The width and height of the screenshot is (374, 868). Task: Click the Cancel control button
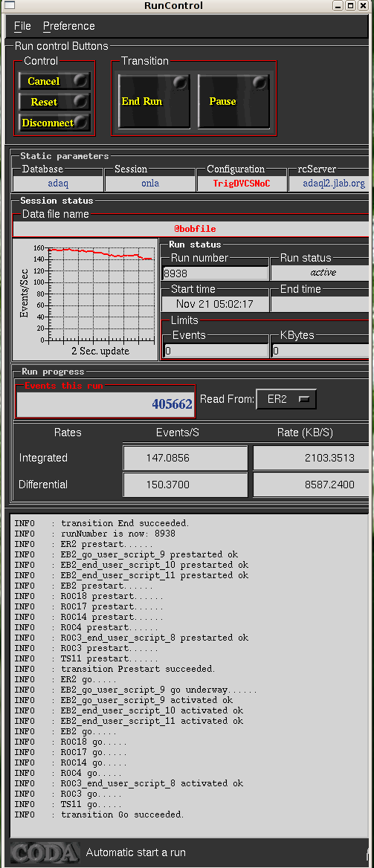click(54, 82)
